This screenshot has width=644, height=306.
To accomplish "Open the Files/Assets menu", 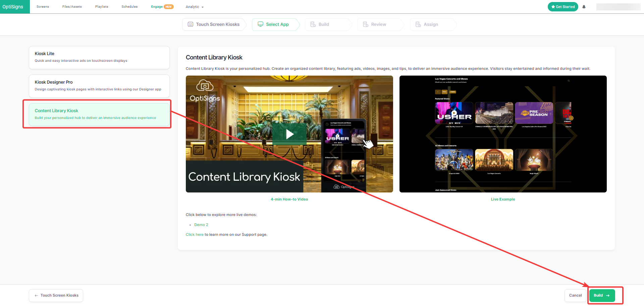I will [72, 7].
